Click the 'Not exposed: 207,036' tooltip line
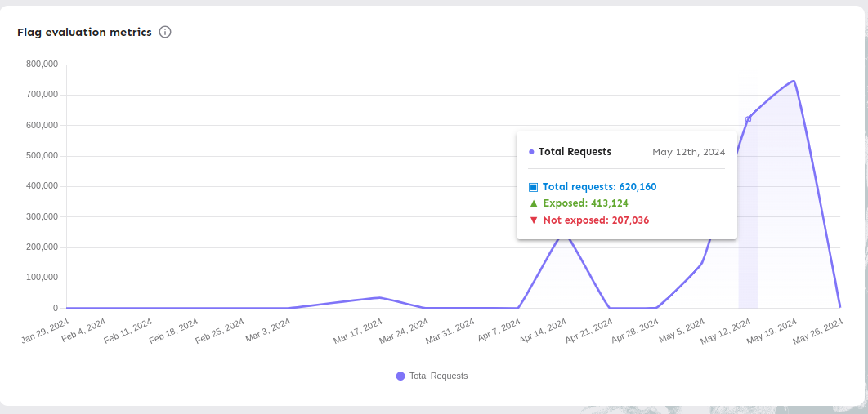Image resolution: width=868 pixels, height=414 pixels. click(596, 220)
